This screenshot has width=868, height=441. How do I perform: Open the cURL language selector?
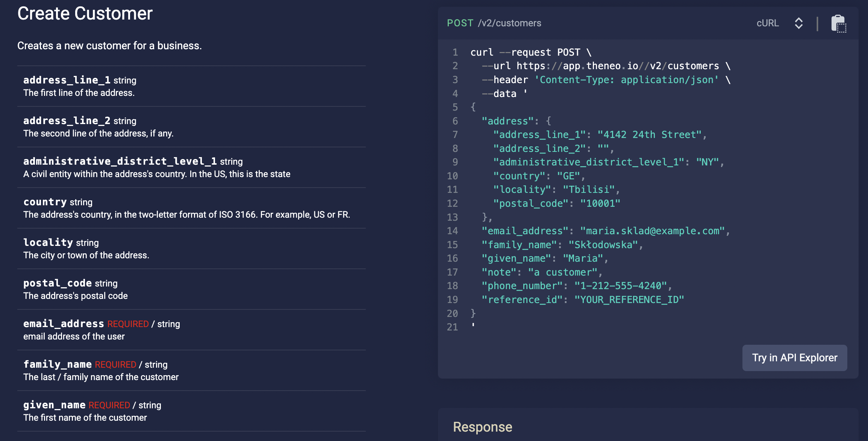coord(768,23)
